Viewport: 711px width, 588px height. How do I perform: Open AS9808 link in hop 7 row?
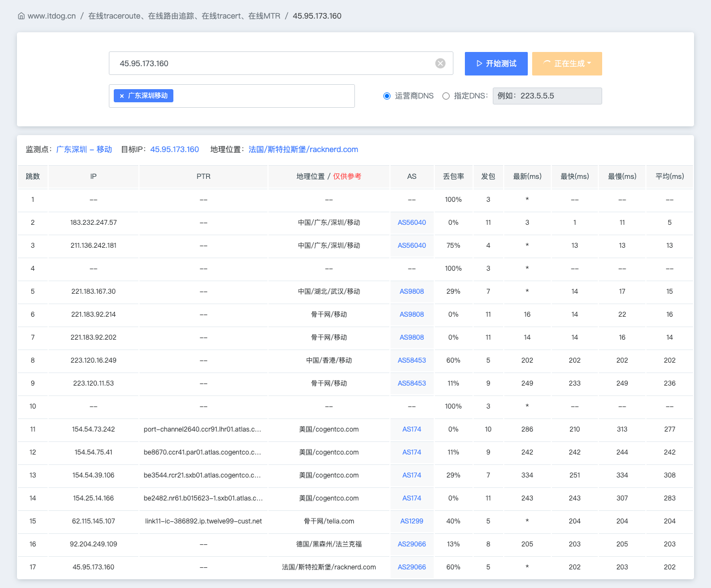[412, 337]
